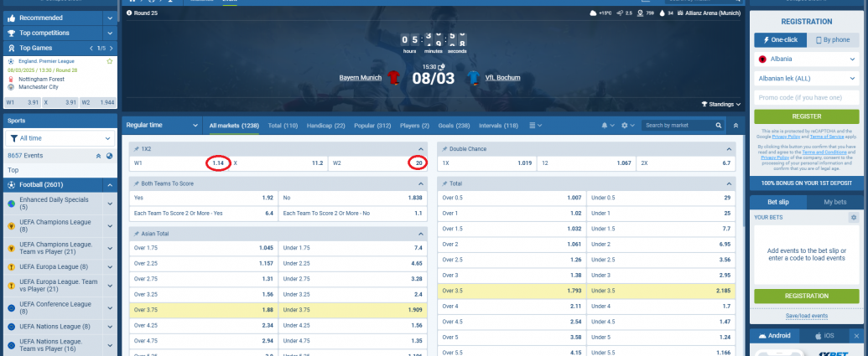868x356 pixels.
Task: Collapse the Asian Total market section
Action: pyautogui.click(x=421, y=234)
